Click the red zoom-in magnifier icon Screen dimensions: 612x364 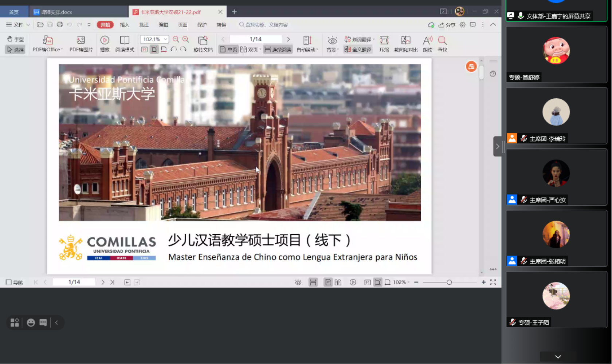[x=186, y=39]
